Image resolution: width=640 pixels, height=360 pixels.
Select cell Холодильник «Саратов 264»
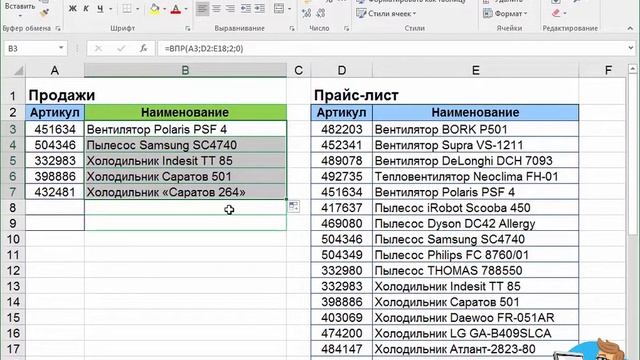(x=185, y=192)
